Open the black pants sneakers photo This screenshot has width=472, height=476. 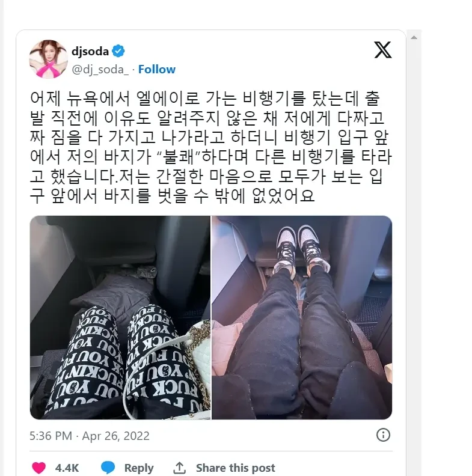click(x=302, y=317)
